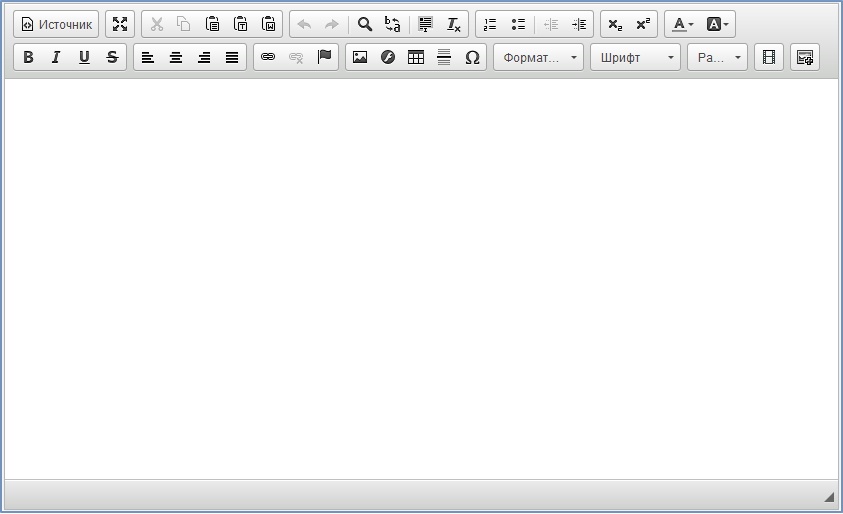
Task: Open the Replace tool
Action: pyautogui.click(x=393, y=24)
